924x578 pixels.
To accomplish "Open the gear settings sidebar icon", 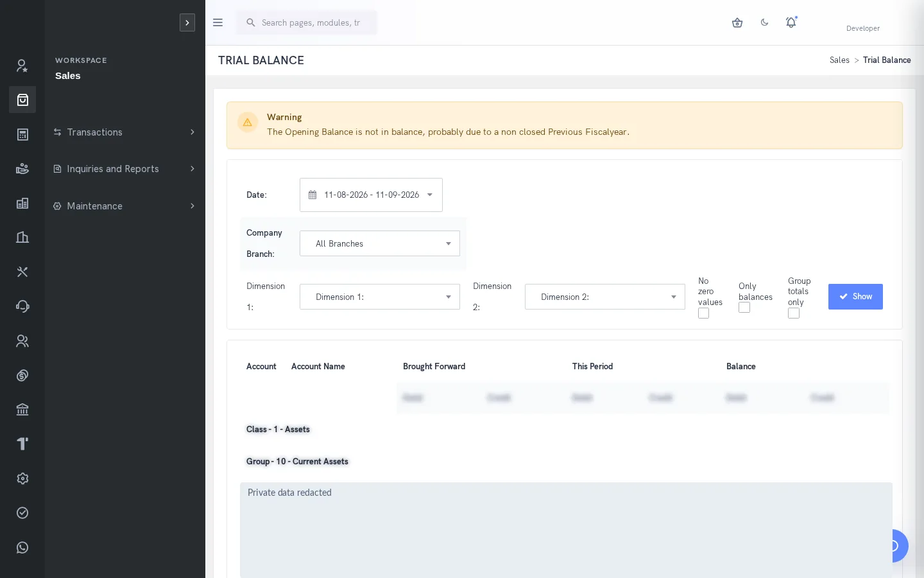I will coord(22,478).
